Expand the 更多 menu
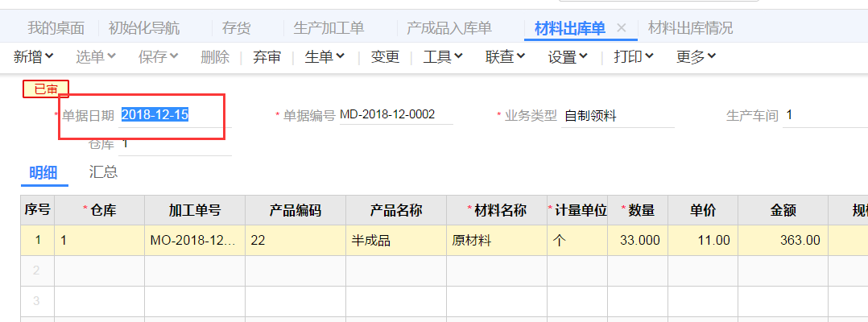 click(696, 56)
